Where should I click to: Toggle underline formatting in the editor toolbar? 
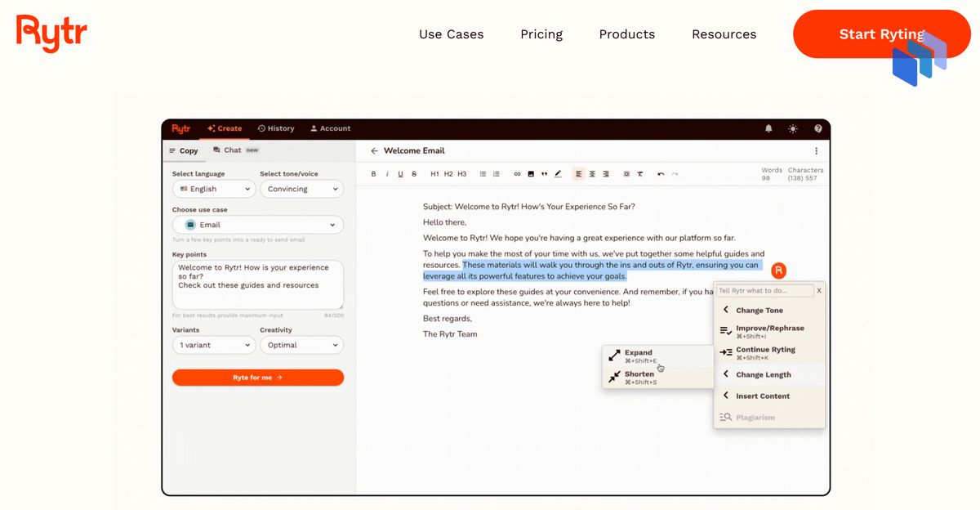coord(400,174)
